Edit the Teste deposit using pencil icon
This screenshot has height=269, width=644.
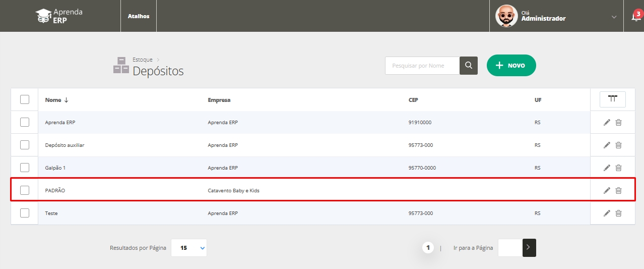pos(607,213)
